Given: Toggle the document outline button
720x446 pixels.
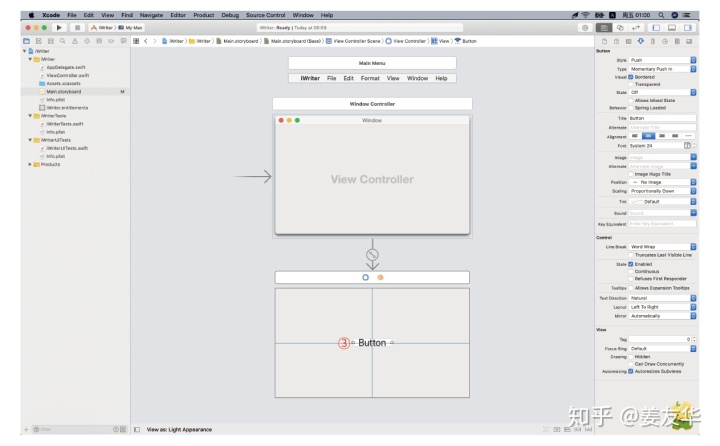Looking at the screenshot, I should 137,429.
